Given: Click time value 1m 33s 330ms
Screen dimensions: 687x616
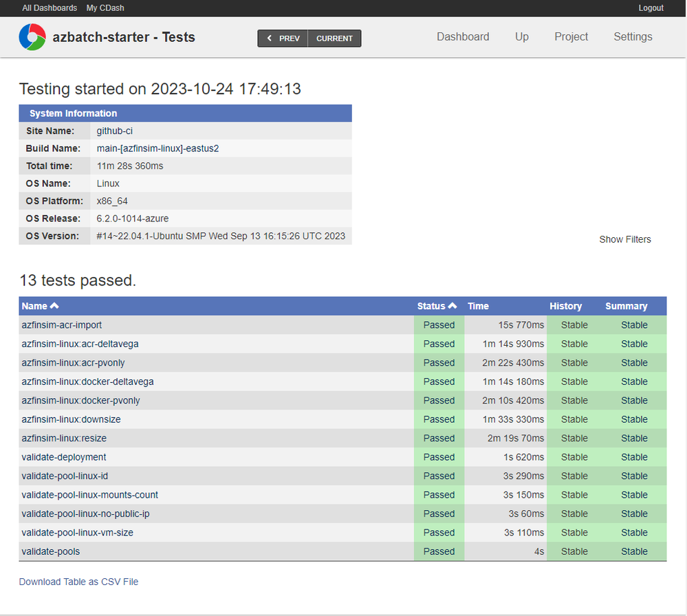Looking at the screenshot, I should (513, 419).
